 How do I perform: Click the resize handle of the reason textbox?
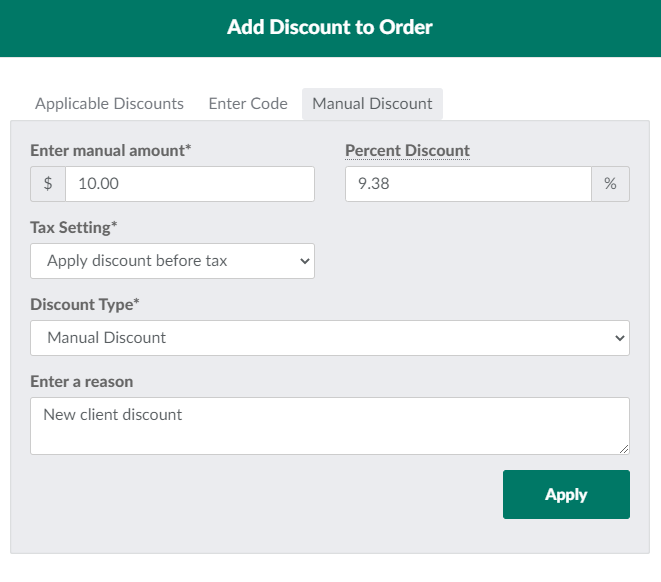point(624,449)
